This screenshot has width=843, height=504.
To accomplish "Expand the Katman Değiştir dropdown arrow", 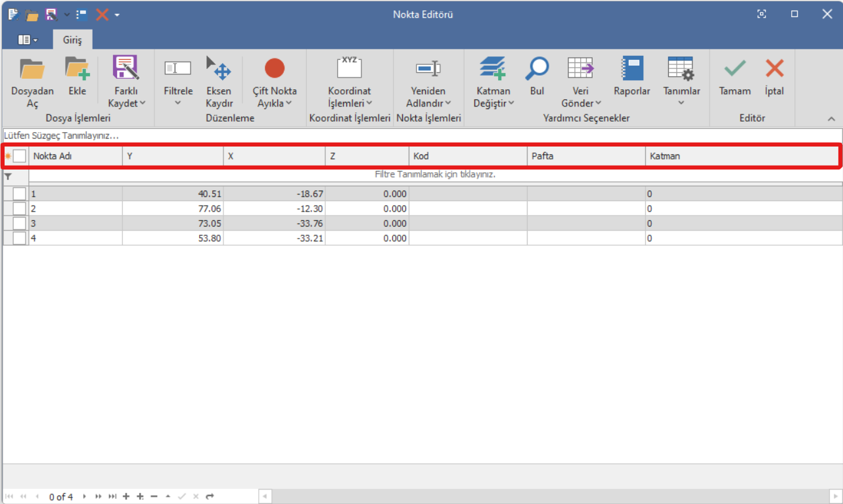I will (x=511, y=103).
